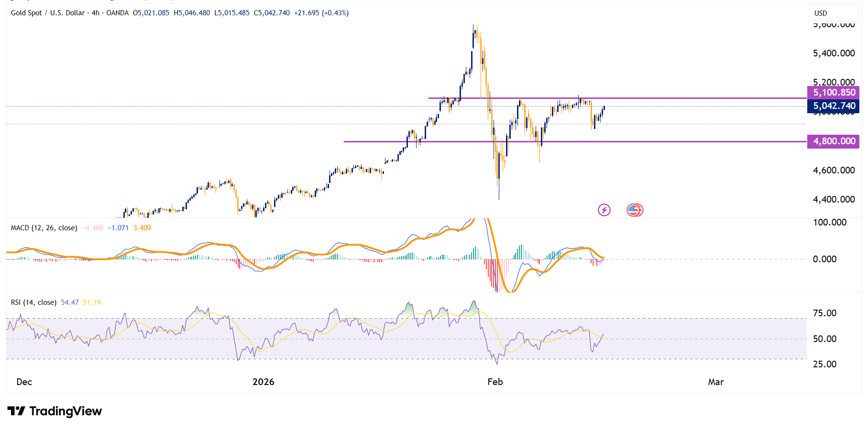Click the purple RSI value 54.47

tap(70, 302)
